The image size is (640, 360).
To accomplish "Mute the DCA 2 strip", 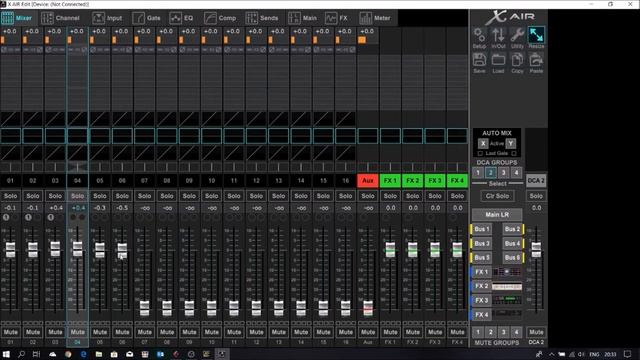I will click(x=536, y=332).
